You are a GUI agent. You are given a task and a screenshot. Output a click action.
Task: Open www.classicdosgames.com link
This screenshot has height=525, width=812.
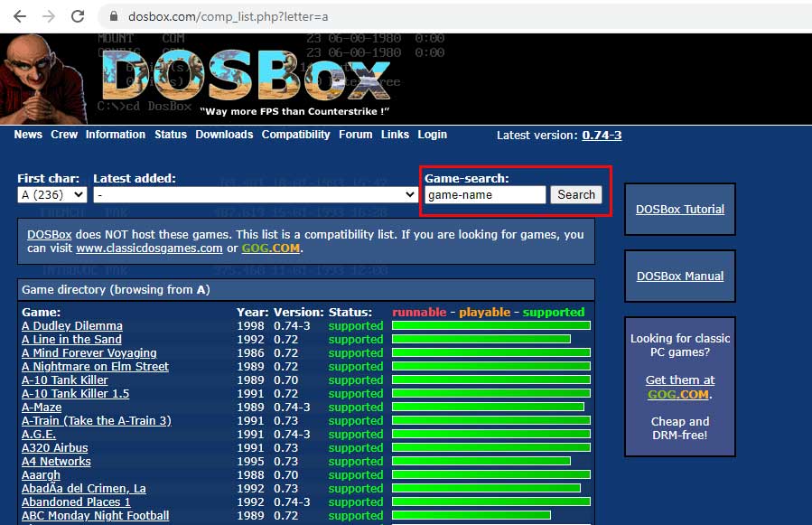pyautogui.click(x=149, y=248)
